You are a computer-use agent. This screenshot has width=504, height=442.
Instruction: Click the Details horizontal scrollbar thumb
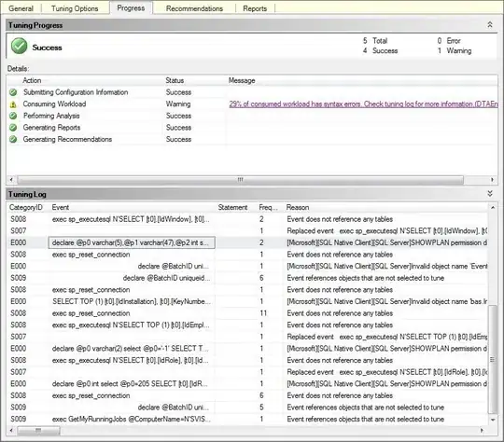point(240,180)
